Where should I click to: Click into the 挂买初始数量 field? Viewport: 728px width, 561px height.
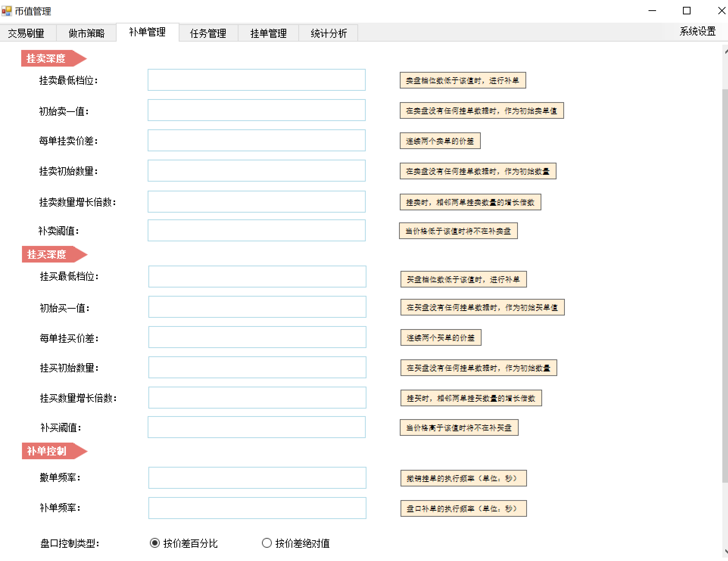(257, 367)
